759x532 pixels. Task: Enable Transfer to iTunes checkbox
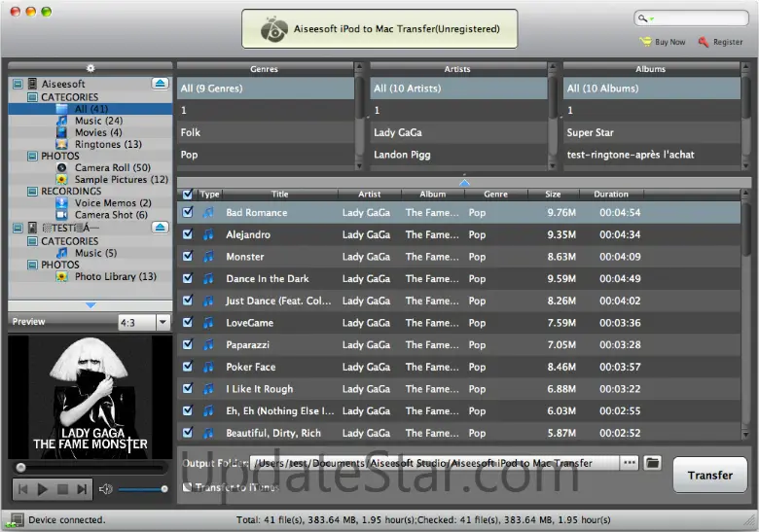pyautogui.click(x=187, y=487)
